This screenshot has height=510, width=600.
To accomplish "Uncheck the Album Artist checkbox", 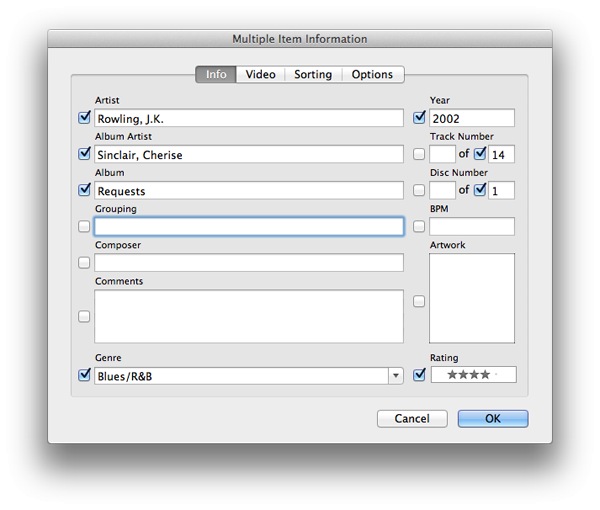I will pyautogui.click(x=84, y=154).
